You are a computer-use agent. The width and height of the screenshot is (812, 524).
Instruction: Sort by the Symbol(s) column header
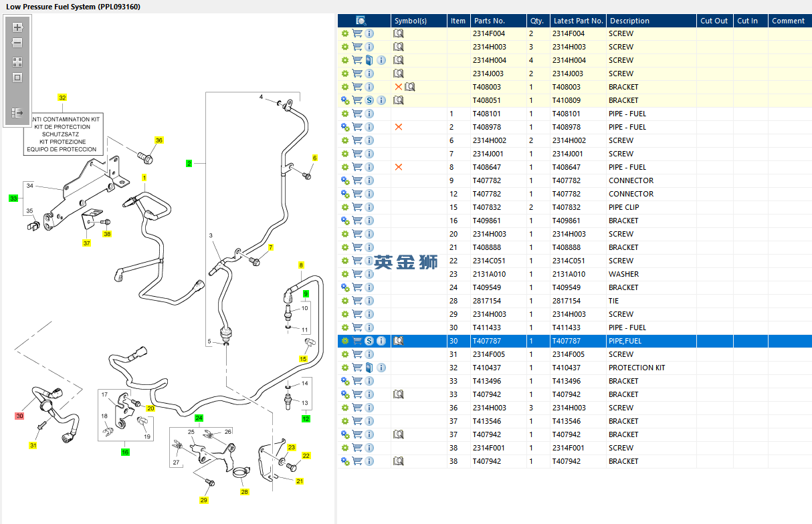pyautogui.click(x=419, y=21)
